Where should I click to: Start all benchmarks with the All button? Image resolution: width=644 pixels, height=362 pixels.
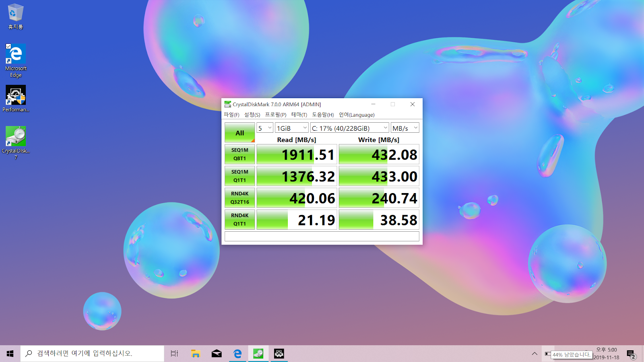tap(239, 132)
